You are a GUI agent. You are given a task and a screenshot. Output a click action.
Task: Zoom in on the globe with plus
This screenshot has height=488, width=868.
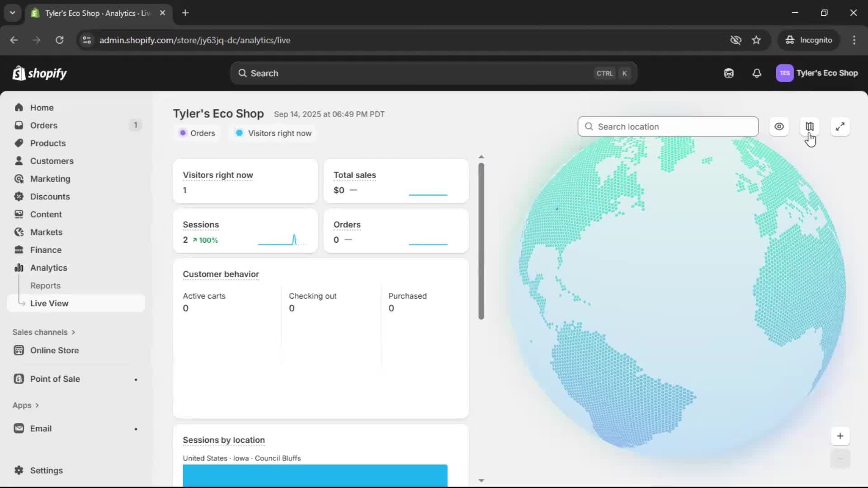(x=840, y=436)
